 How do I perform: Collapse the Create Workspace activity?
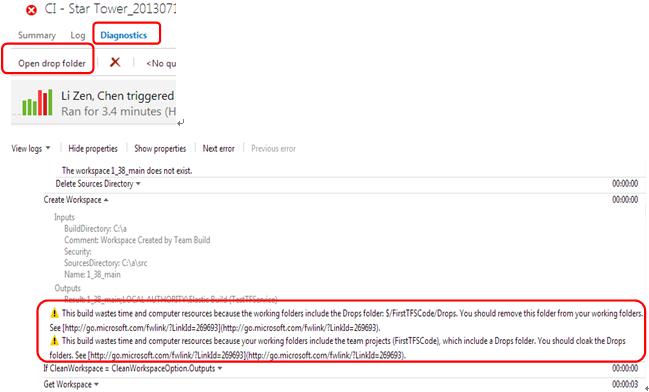point(76,200)
